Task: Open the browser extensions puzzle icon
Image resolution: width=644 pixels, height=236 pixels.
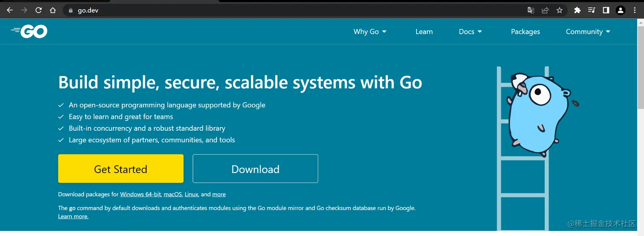Action: point(578,10)
